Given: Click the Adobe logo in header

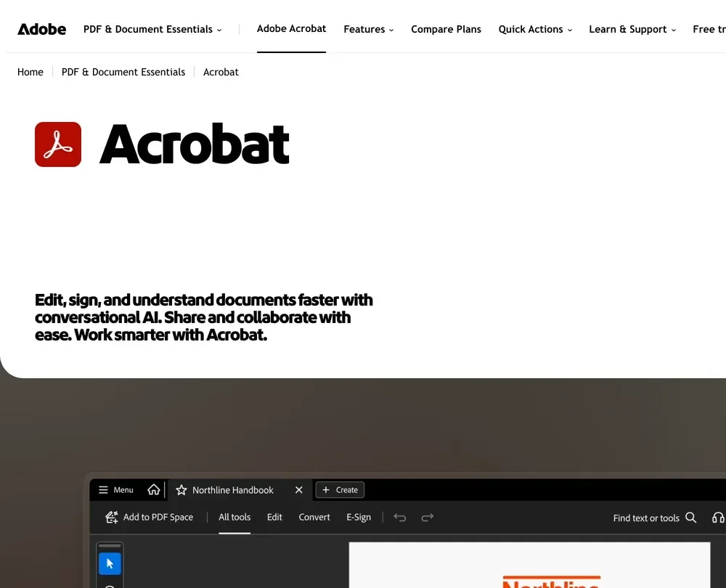Looking at the screenshot, I should pos(41,29).
